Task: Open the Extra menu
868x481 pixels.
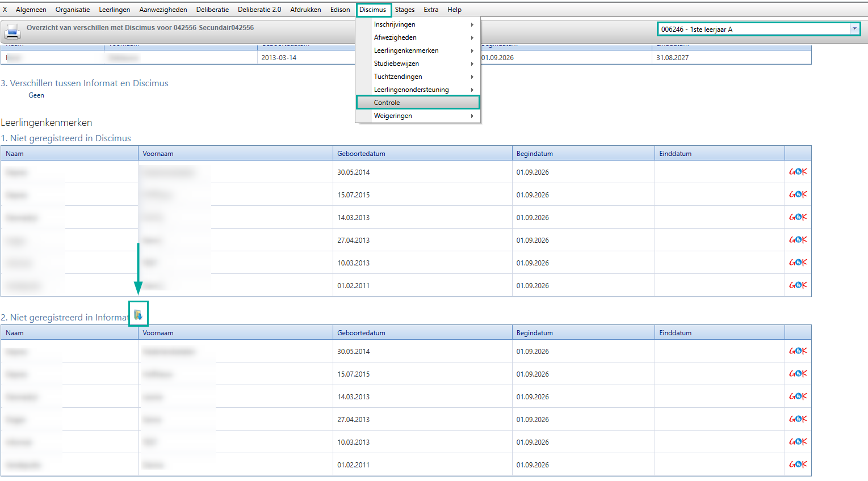Action: pos(431,10)
